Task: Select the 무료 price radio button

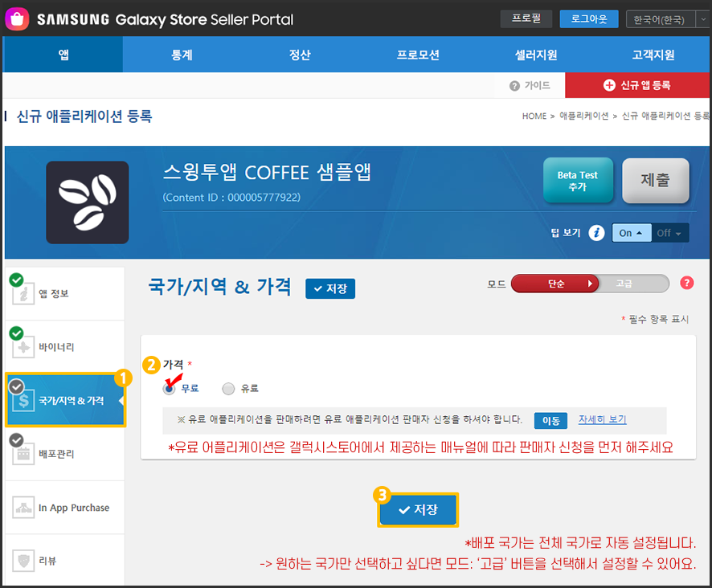Action: [170, 389]
